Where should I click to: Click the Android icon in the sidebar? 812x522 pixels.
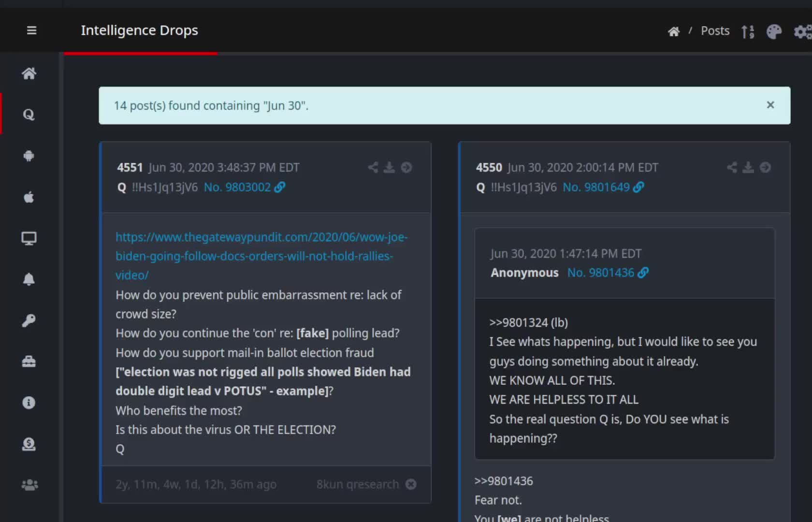click(29, 156)
